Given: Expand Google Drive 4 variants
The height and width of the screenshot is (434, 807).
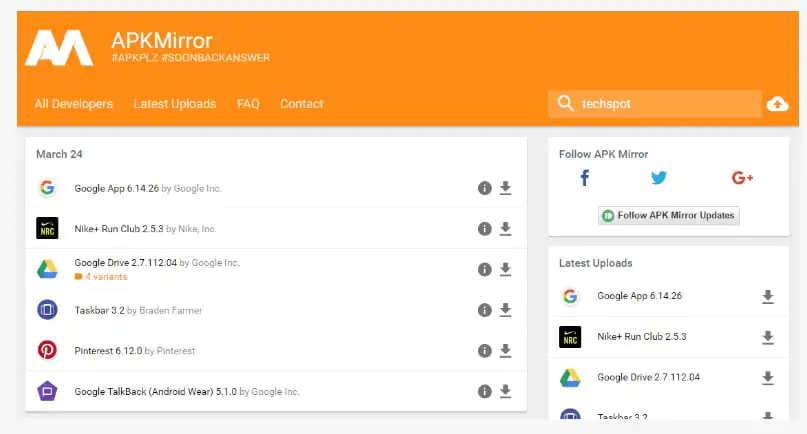Looking at the screenshot, I should coord(103,277).
